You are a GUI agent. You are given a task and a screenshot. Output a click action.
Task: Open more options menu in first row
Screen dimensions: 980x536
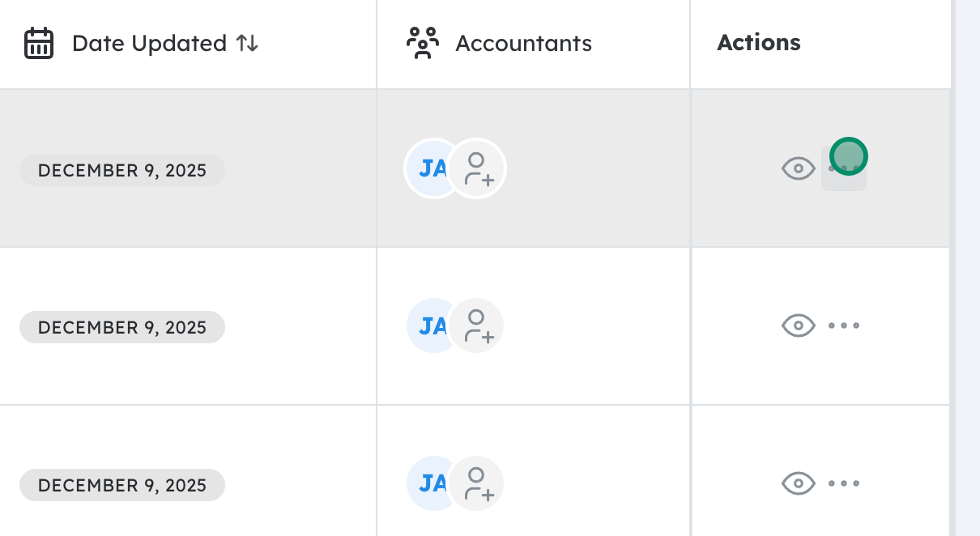(x=844, y=168)
